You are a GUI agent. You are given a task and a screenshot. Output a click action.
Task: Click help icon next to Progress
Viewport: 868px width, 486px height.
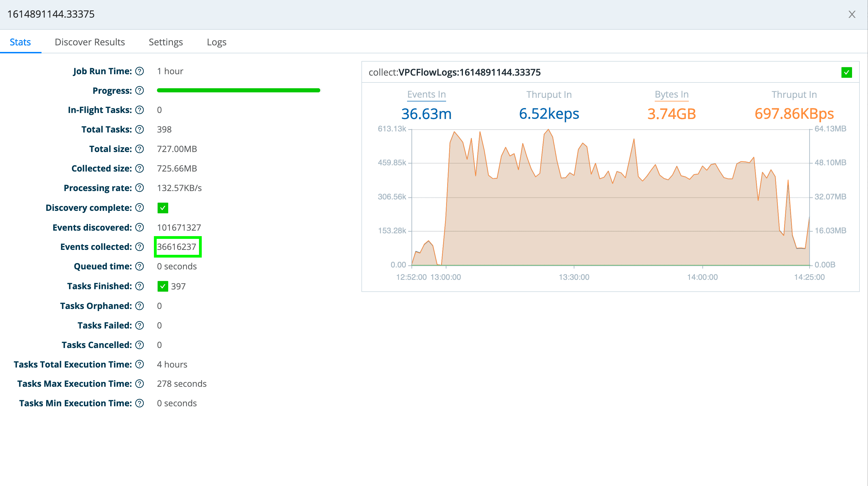click(140, 91)
